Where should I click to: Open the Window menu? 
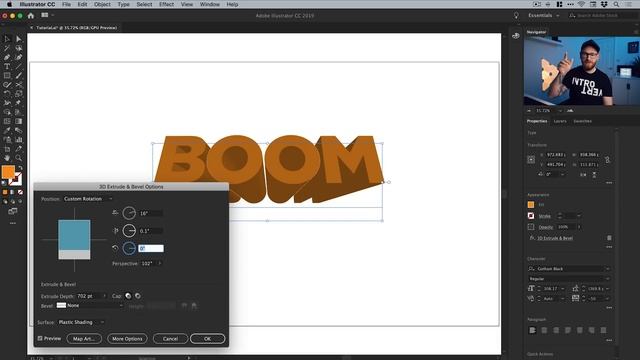(x=210, y=4)
